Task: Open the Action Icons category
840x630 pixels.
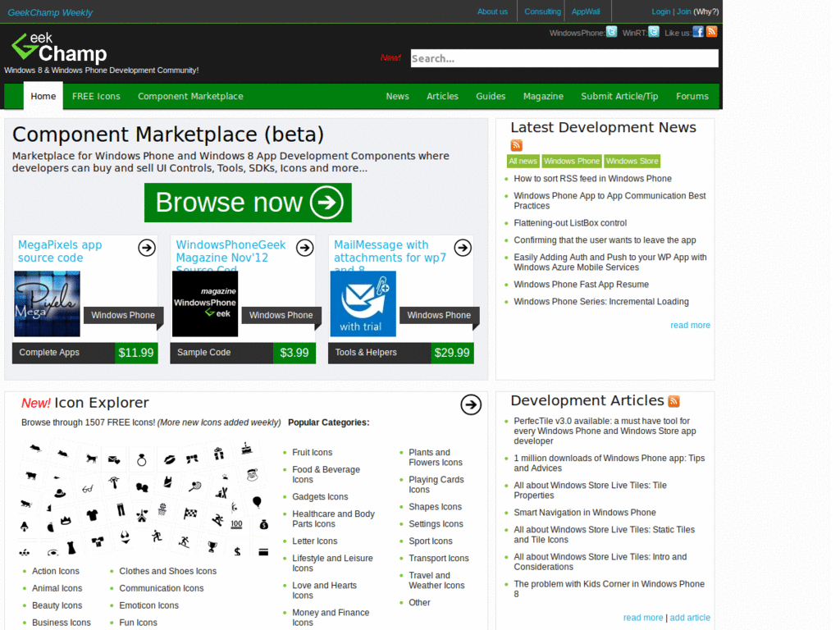Action: pos(56,572)
